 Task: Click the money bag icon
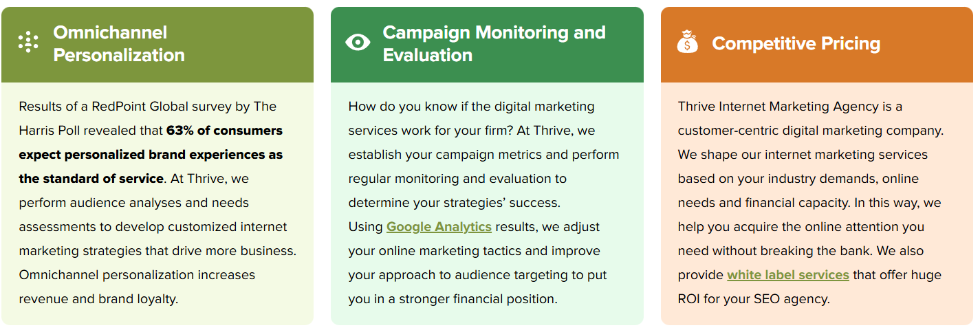pos(687,43)
